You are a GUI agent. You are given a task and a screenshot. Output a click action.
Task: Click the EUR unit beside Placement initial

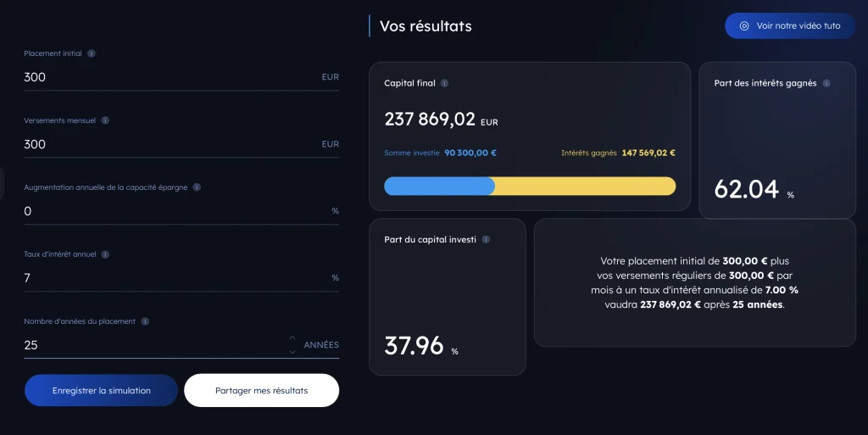coord(331,77)
